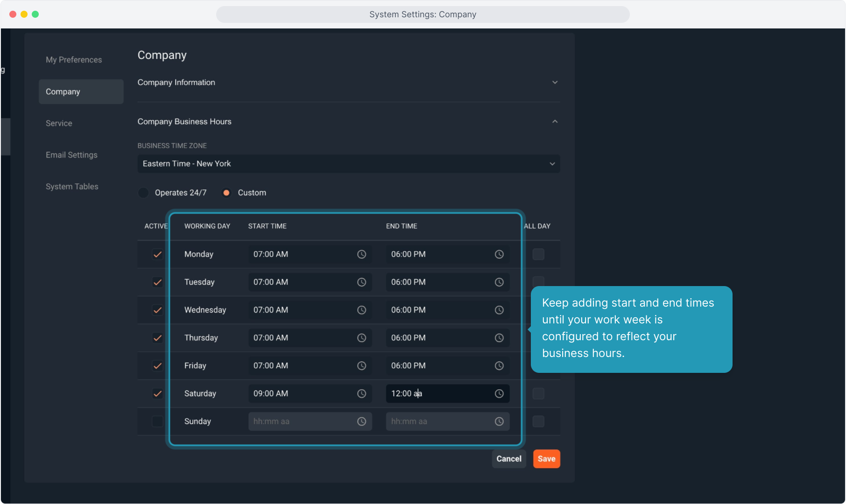Collapse the Company Business Hours section

pyautogui.click(x=555, y=122)
